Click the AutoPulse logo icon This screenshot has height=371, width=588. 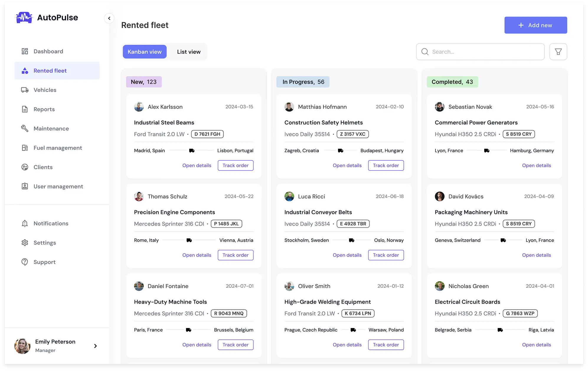click(x=24, y=18)
